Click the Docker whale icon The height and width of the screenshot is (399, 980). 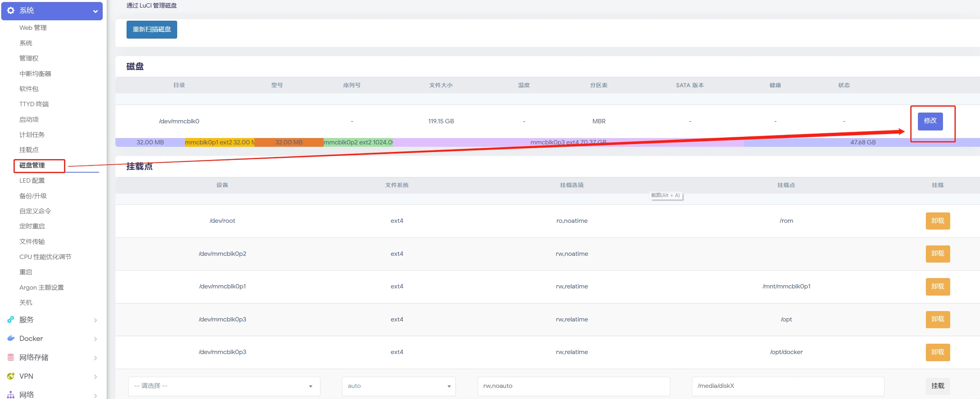click(11, 339)
